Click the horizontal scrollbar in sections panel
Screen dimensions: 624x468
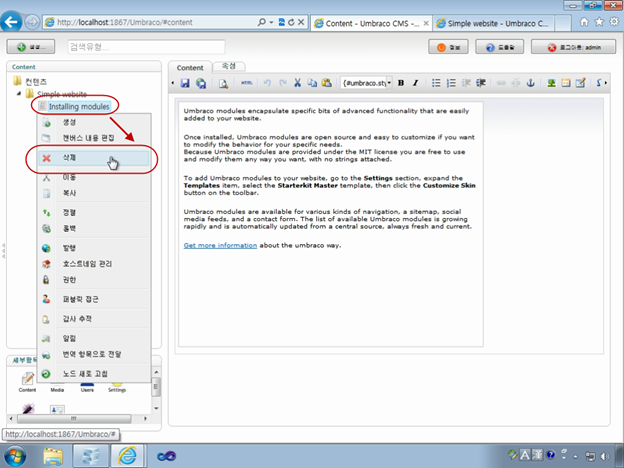[x=74, y=419]
